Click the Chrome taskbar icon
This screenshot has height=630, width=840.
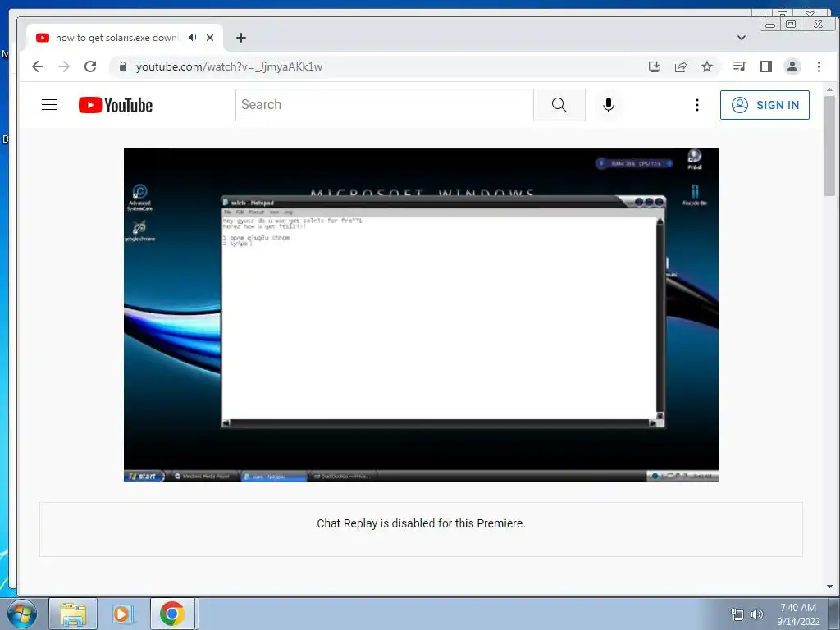click(x=172, y=614)
